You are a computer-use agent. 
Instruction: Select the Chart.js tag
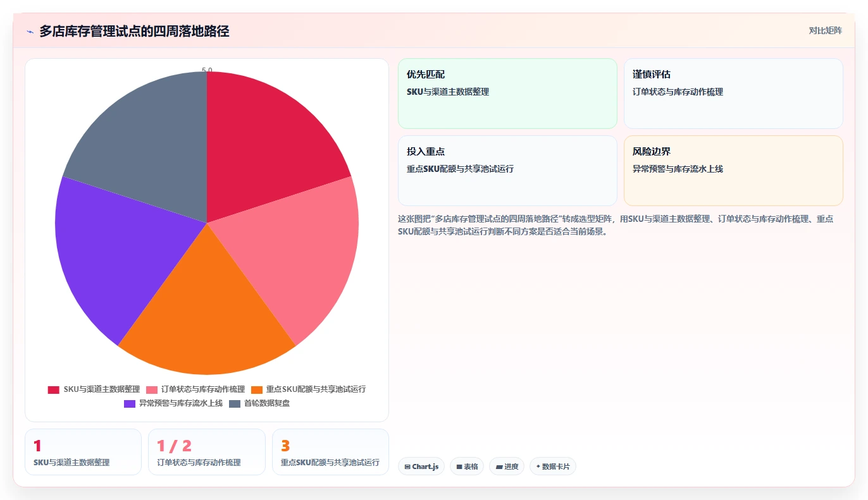click(x=421, y=466)
